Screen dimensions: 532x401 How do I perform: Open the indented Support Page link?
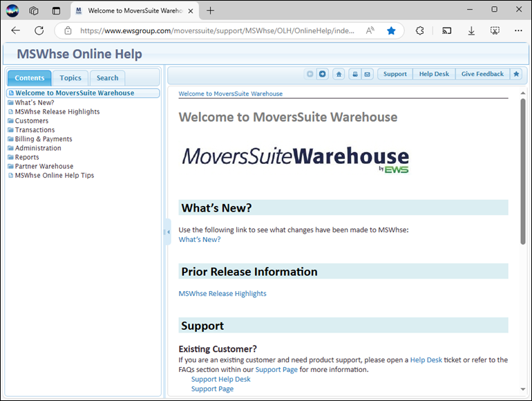coord(212,389)
